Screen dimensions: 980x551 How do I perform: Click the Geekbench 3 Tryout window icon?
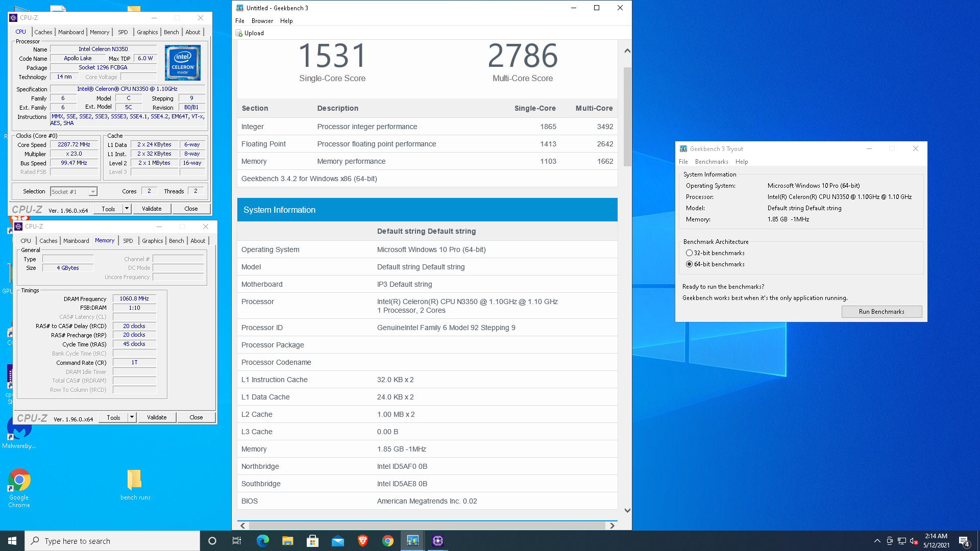point(683,149)
